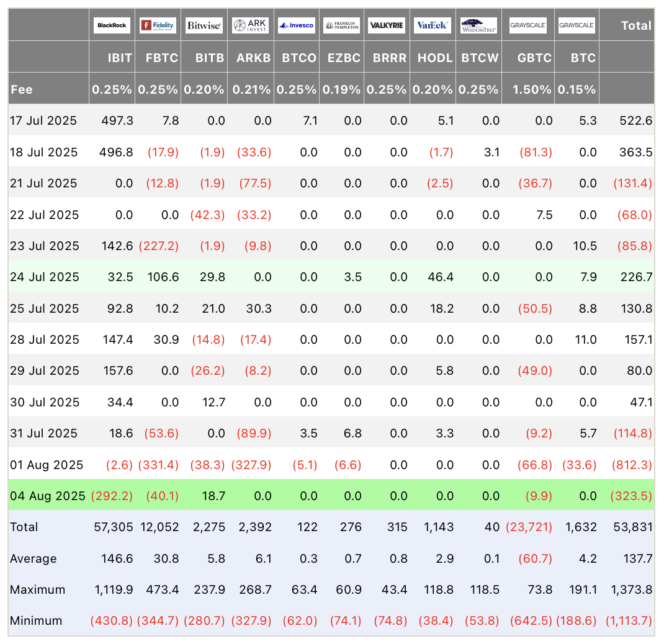Image resolution: width=664 pixels, height=644 pixels.
Task: Select the Bitwise logo
Action: point(204,25)
